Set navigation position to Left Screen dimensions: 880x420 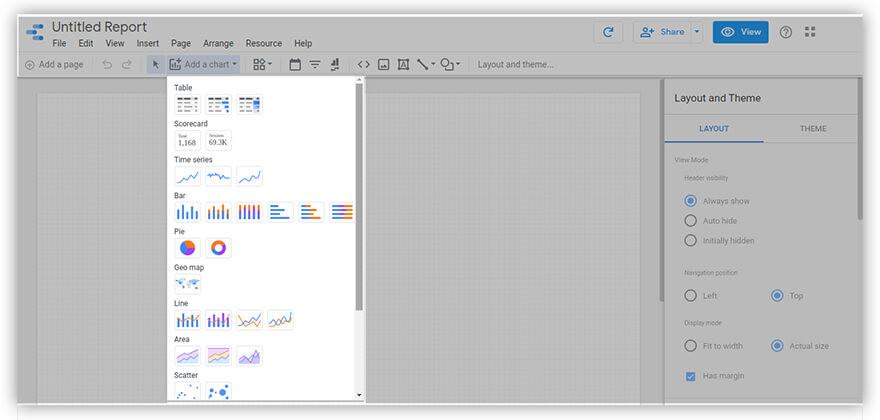tap(690, 295)
